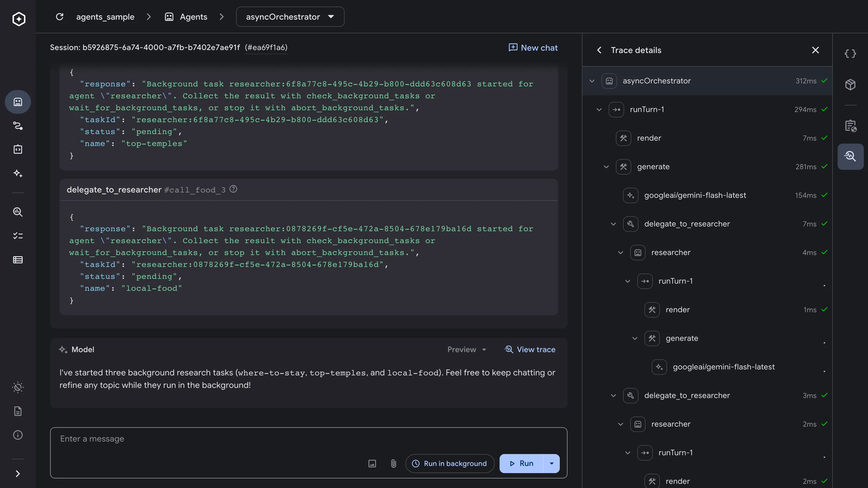The height and width of the screenshot is (488, 868).
Task: Click the agent icon on asyncOrchestrator trace row
Action: tap(609, 81)
